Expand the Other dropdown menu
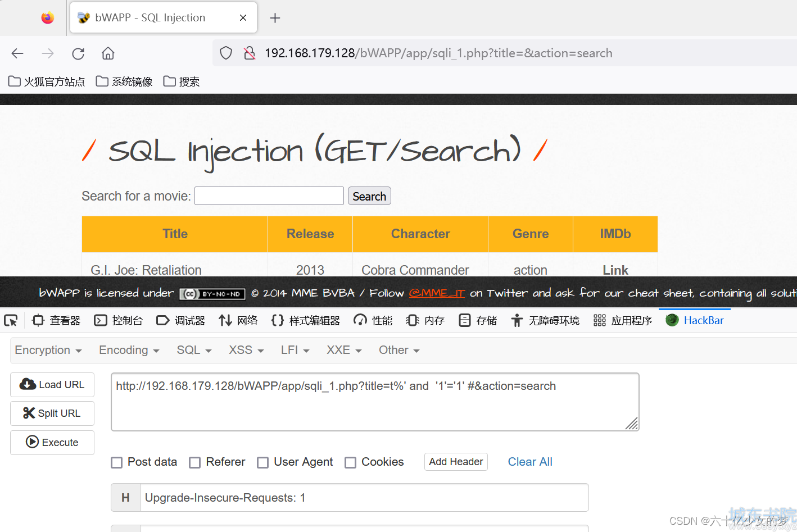This screenshot has height=532, width=797. pyautogui.click(x=399, y=350)
